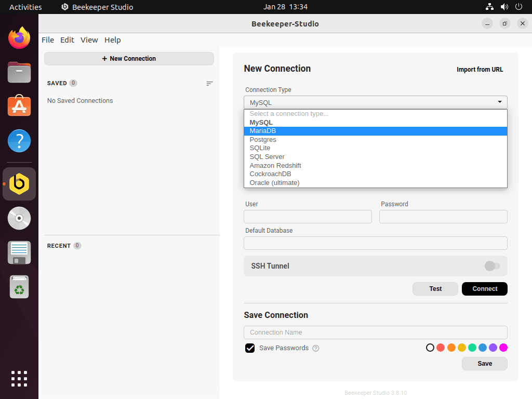Open the text editor dock icon
The height and width of the screenshot is (399, 532).
[19, 253]
